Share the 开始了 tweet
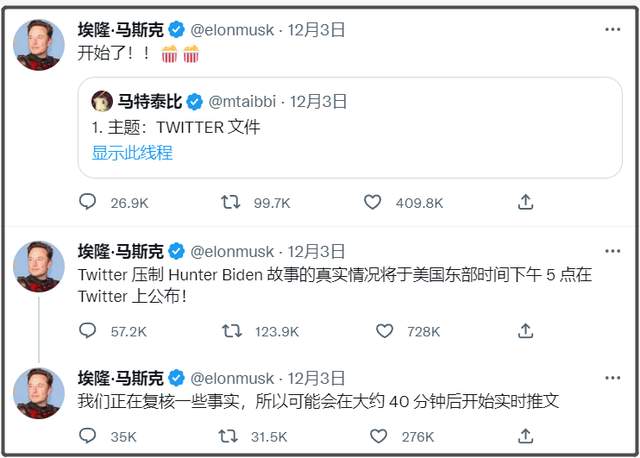The height and width of the screenshot is (458, 640). pyautogui.click(x=525, y=202)
